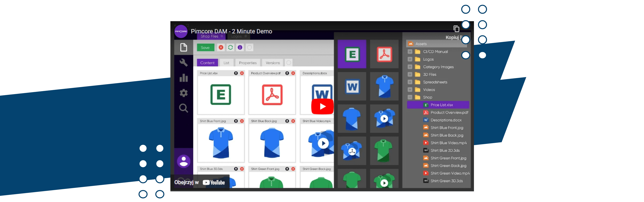644x202 pixels.
Task: Expand the CI/CD Manual folder
Action: (410, 52)
